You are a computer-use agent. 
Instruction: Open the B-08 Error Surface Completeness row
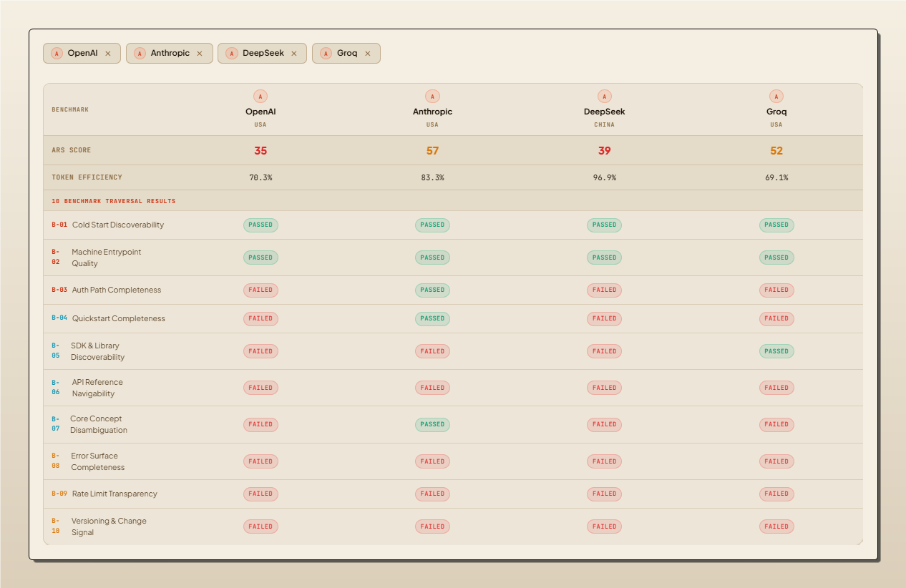pyautogui.click(x=453, y=461)
